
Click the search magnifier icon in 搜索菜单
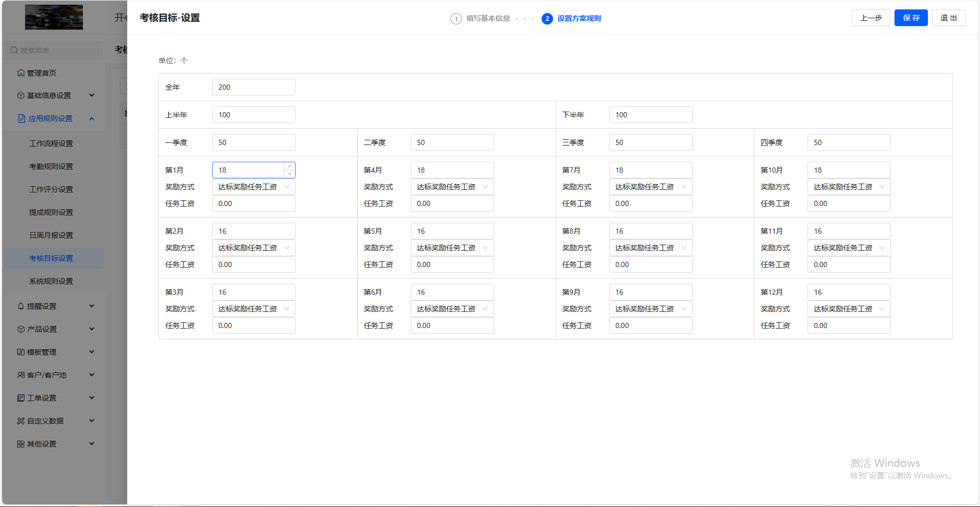pos(14,51)
